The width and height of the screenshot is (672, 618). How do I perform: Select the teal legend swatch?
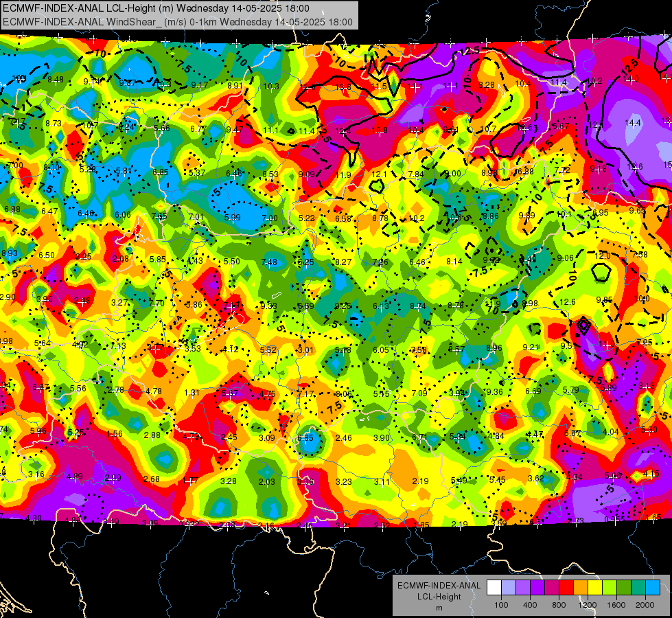tap(638, 588)
